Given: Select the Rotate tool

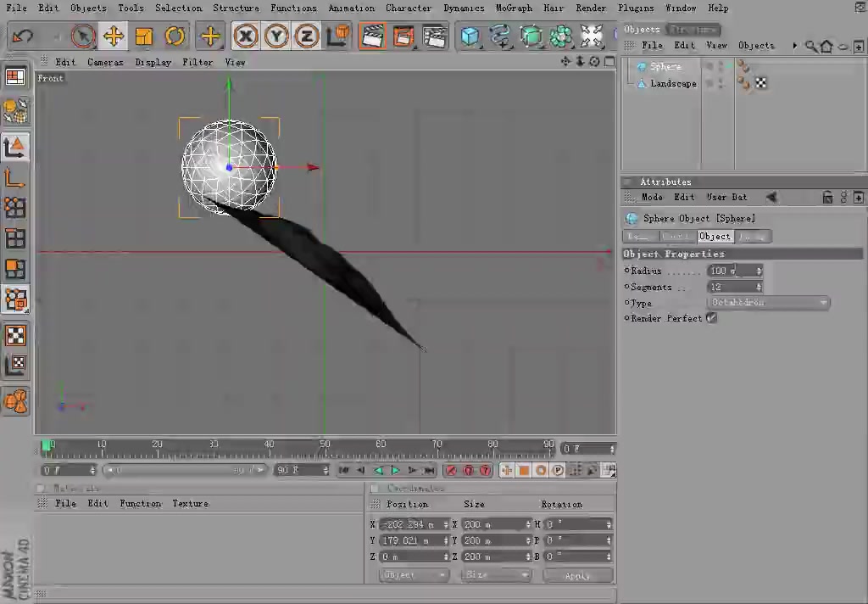Looking at the screenshot, I should point(175,36).
